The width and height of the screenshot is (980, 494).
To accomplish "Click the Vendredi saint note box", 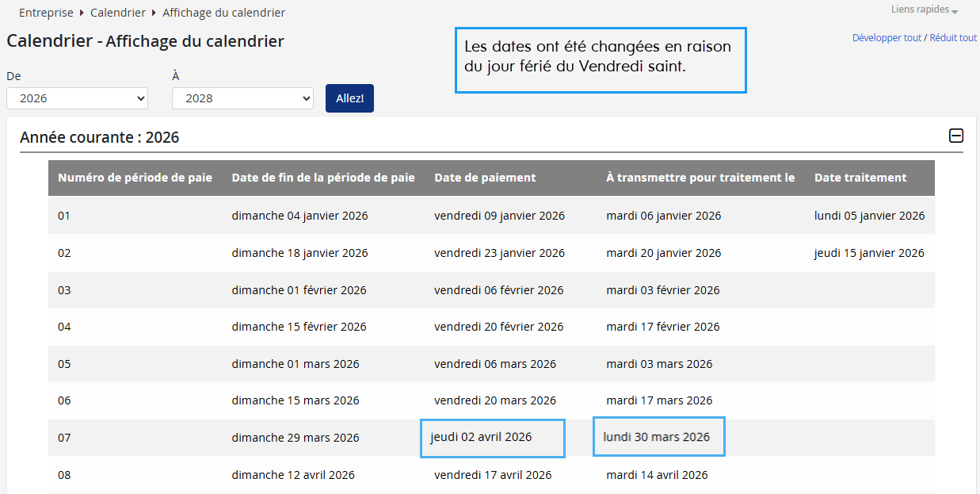I will tap(601, 60).
